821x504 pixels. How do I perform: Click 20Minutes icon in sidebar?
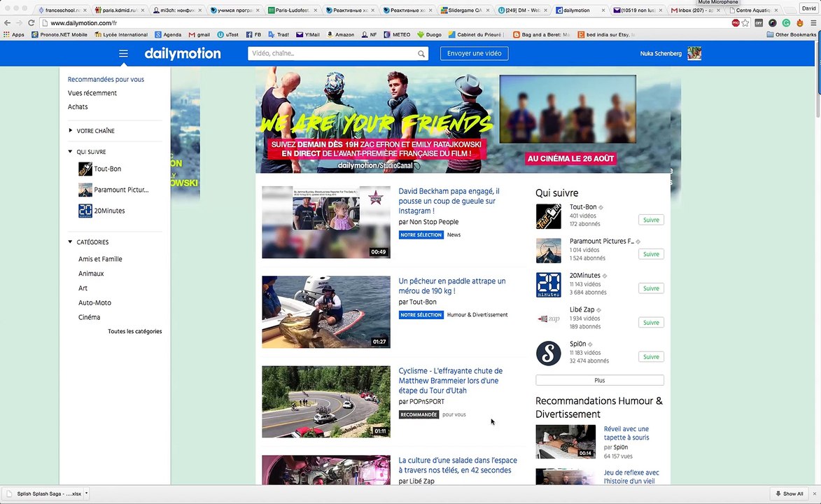coord(85,211)
